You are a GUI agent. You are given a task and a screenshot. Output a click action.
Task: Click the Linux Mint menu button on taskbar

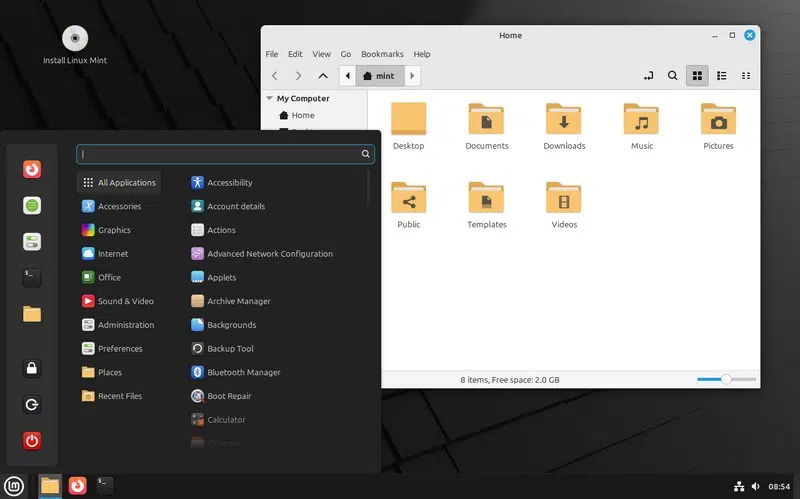[x=14, y=485]
